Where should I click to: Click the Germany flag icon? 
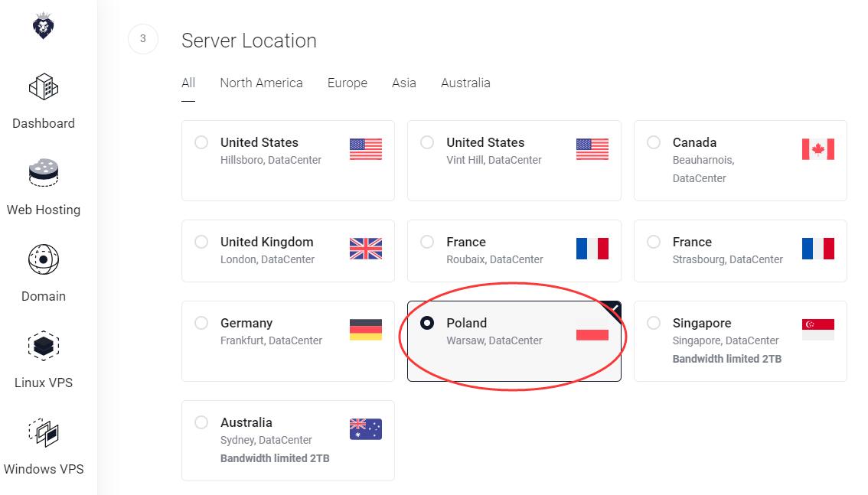tap(365, 330)
